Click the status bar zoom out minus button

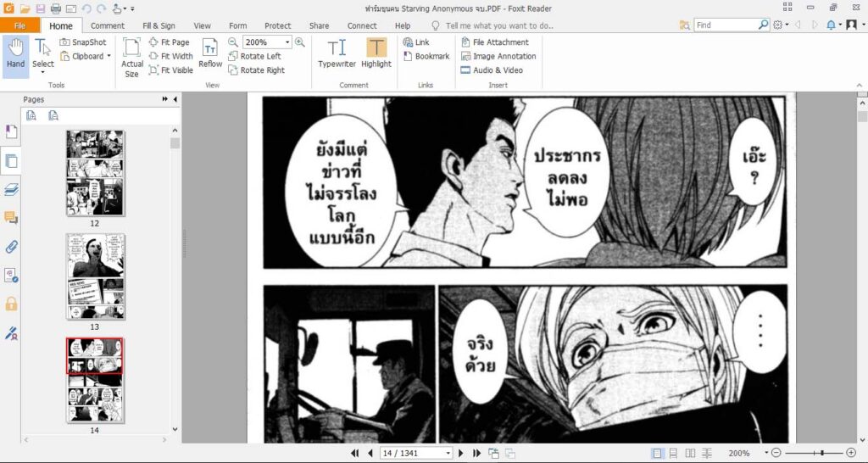coord(776,453)
